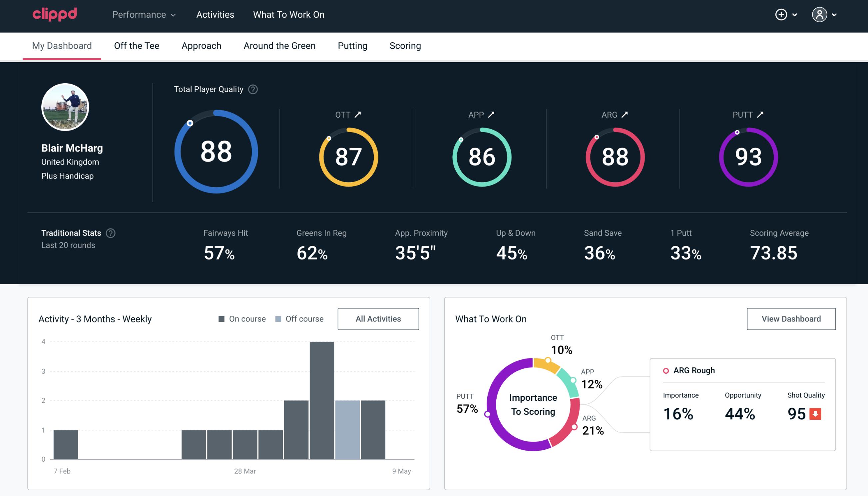Switch to the Scoring tab

[405, 45]
